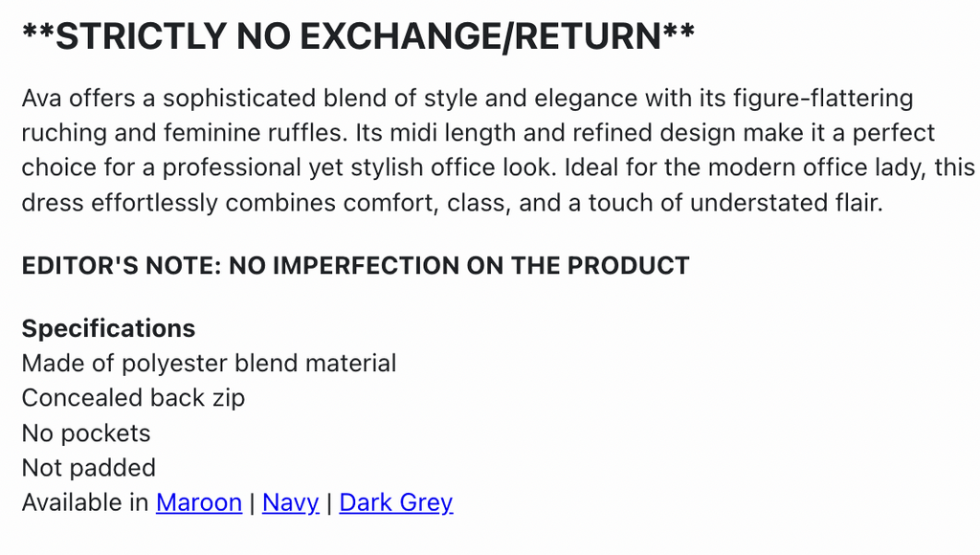Click the EDITOR'S NOTE imperfection line
Image resolution: width=980 pixels, height=555 pixels.
(x=355, y=265)
